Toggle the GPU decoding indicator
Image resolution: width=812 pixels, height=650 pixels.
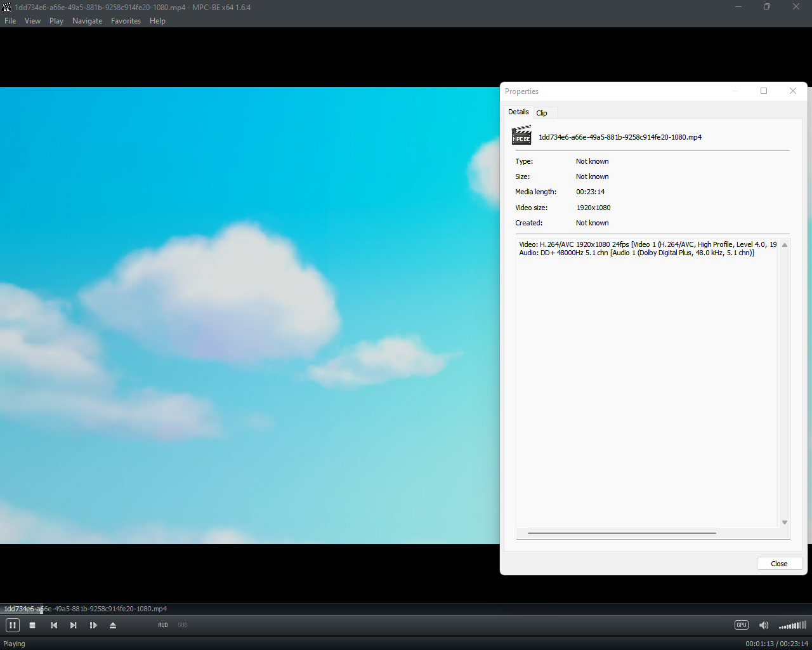(x=741, y=625)
